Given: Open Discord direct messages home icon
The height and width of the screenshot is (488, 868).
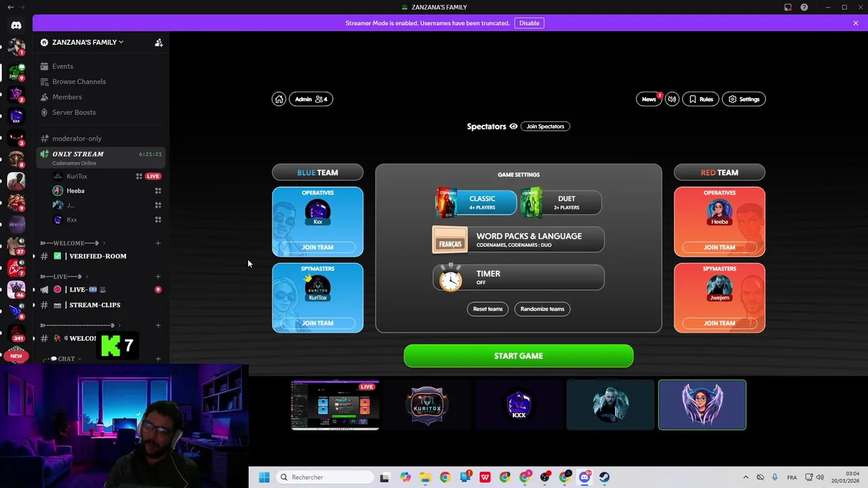Looking at the screenshot, I should pos(16,25).
